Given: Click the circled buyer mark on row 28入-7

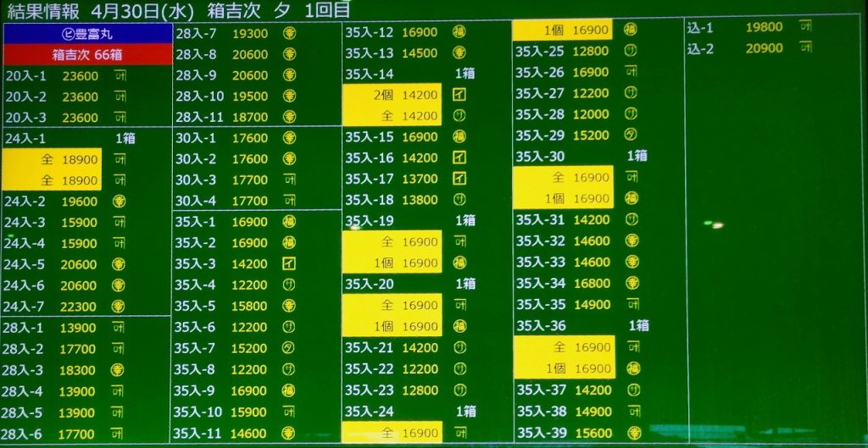Looking at the screenshot, I should (x=289, y=34).
